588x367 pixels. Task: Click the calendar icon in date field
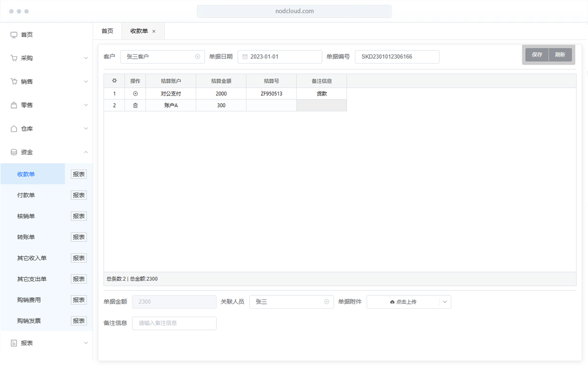(x=245, y=57)
